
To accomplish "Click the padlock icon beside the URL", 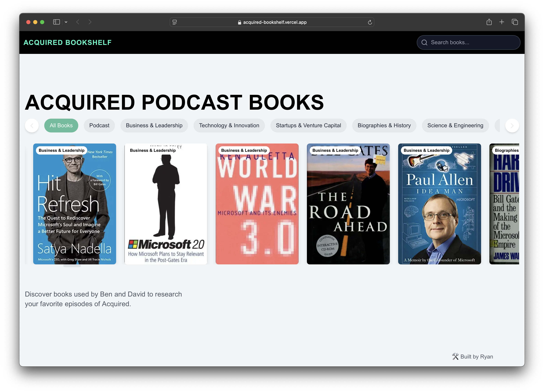I will [239, 22].
